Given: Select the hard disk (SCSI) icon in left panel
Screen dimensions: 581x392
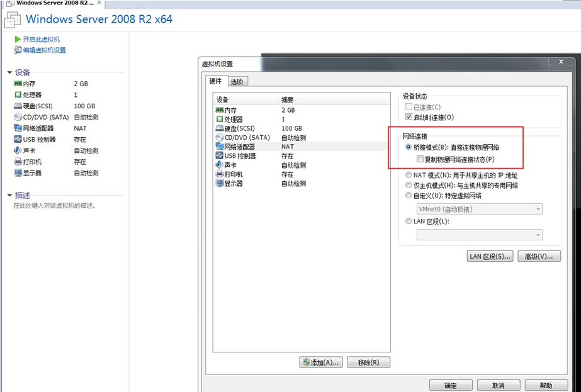Looking at the screenshot, I should [18, 106].
